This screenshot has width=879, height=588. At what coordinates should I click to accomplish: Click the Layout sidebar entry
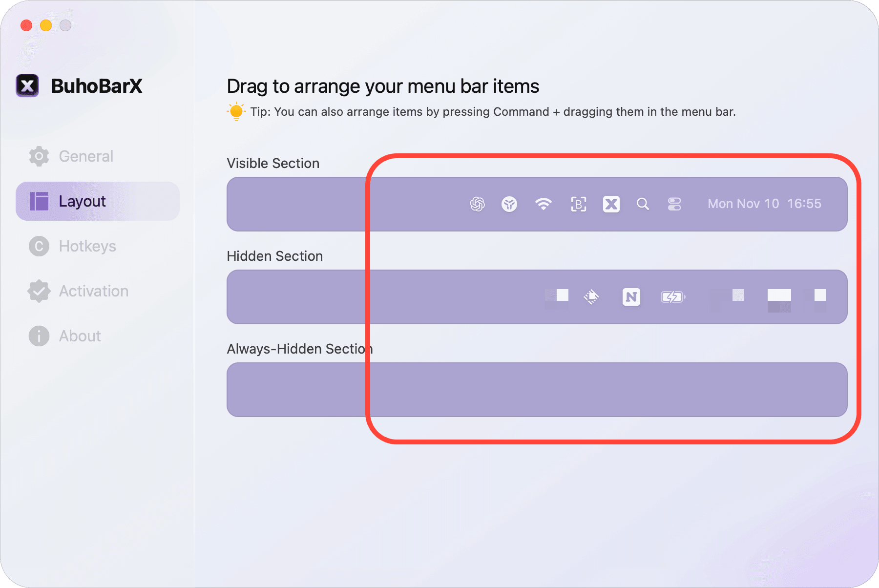[82, 201]
